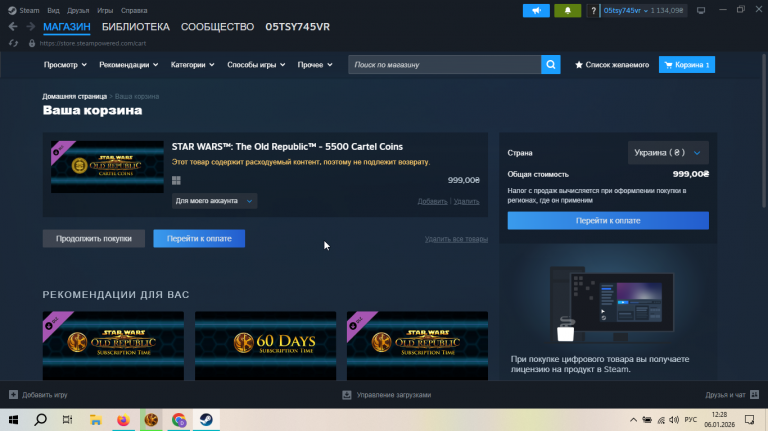
Task: Switch to Big Picture mode icon
Action: (x=701, y=10)
